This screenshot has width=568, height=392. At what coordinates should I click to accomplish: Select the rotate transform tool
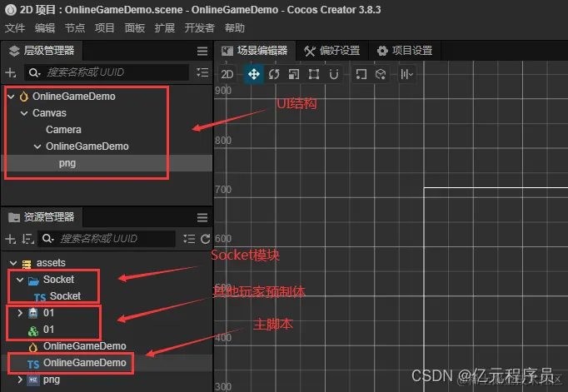274,74
